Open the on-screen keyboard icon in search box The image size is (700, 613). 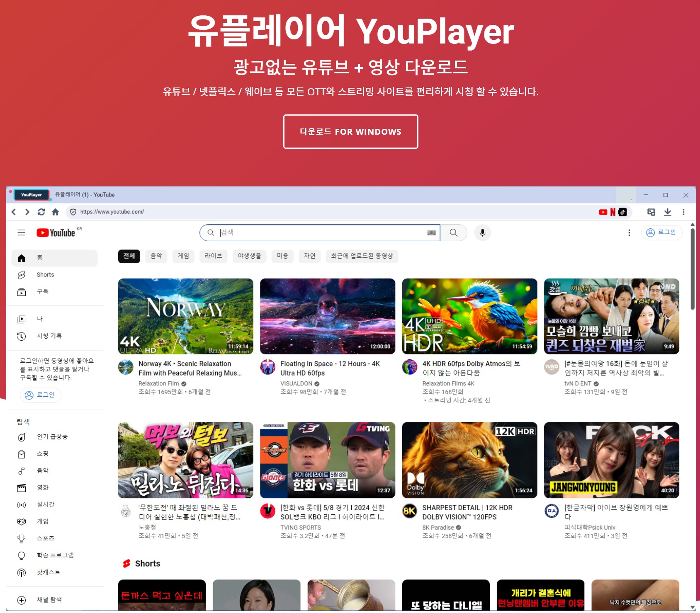pos(431,233)
